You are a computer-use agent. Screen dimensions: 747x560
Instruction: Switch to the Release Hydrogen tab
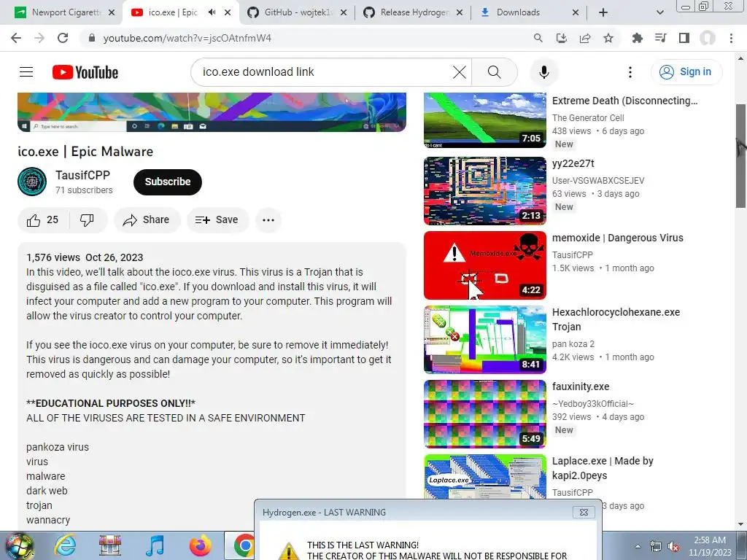tap(414, 12)
